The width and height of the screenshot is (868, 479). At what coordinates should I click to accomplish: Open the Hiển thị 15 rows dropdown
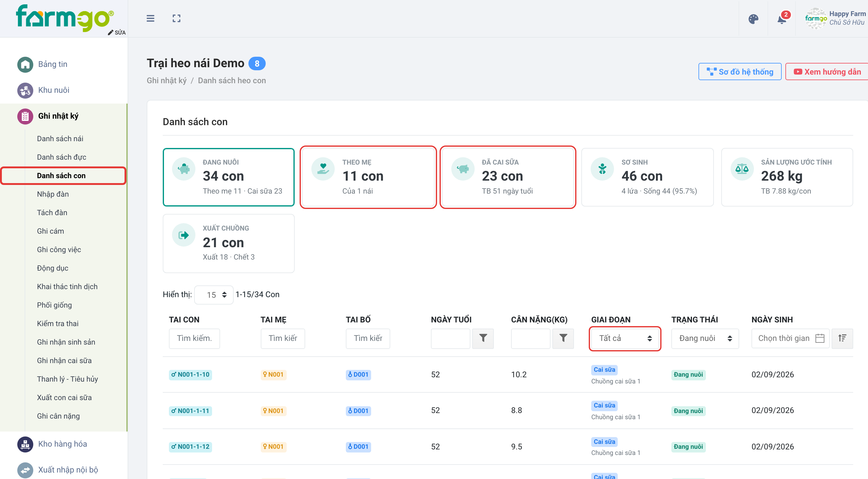(x=214, y=295)
